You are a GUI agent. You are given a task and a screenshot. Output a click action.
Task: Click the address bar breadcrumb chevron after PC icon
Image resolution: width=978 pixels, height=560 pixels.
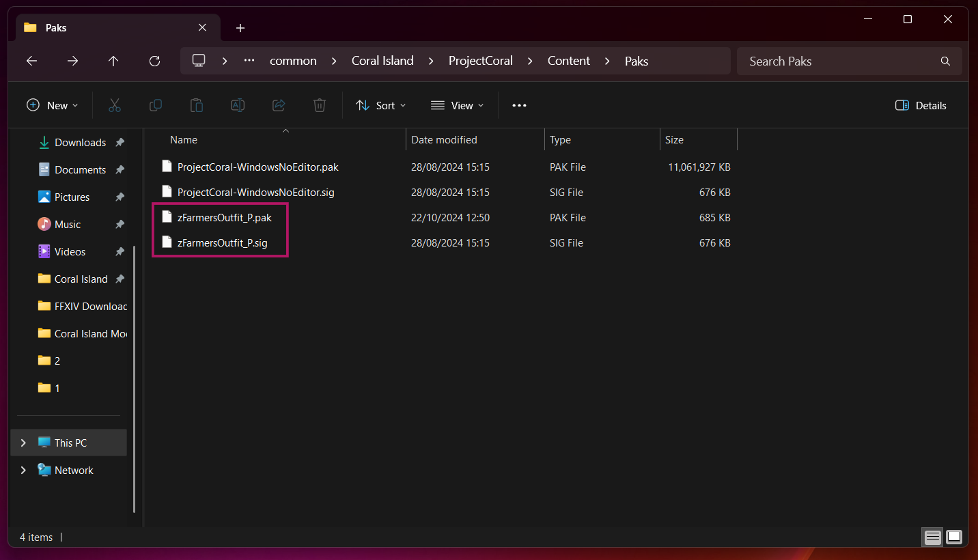coord(225,61)
